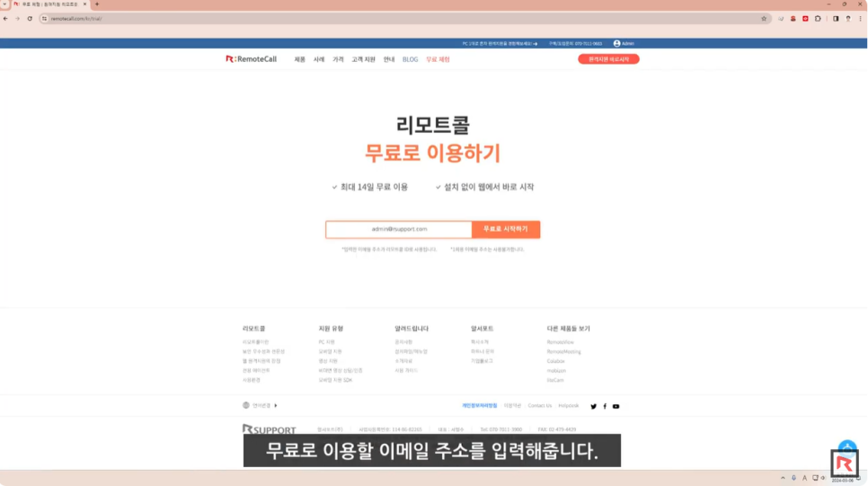Viewport: 868px width, 486px height.
Task: Expand the language change selector arrow
Action: coord(276,406)
